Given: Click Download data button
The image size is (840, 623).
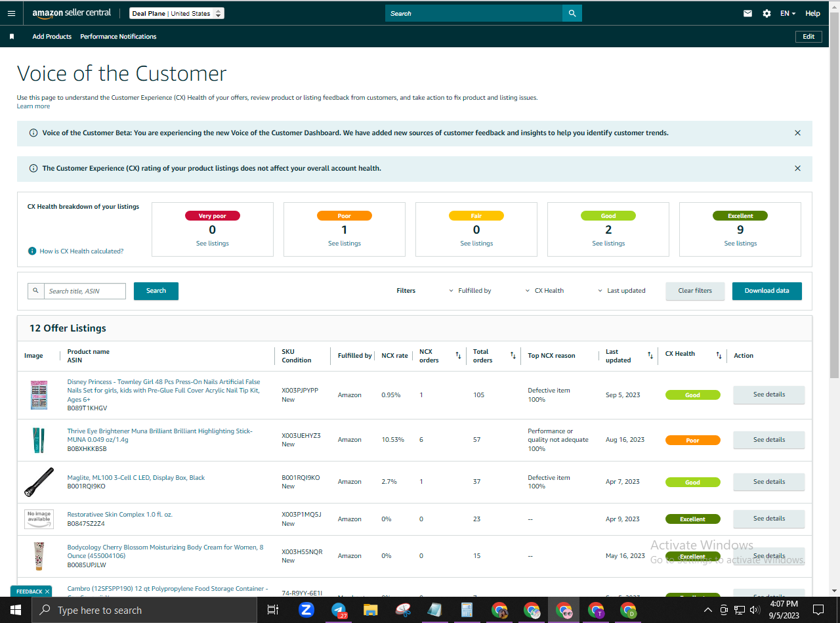Looking at the screenshot, I should pos(766,291).
